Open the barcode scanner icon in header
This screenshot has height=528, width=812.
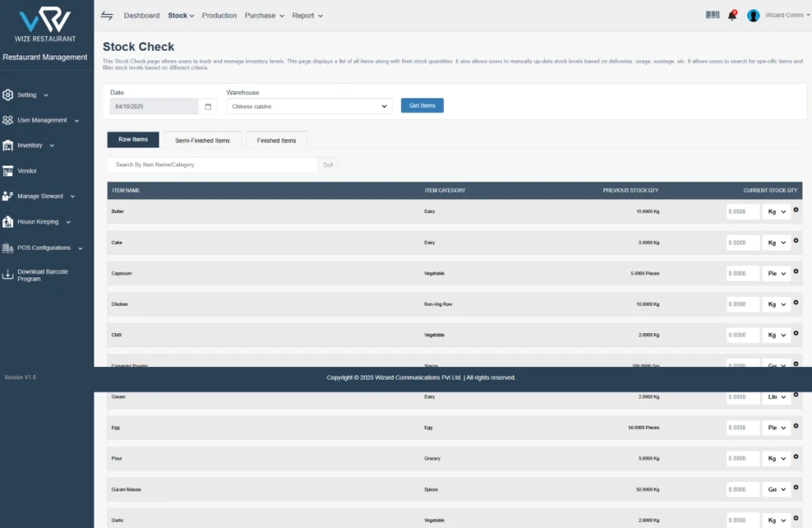pyautogui.click(x=713, y=15)
